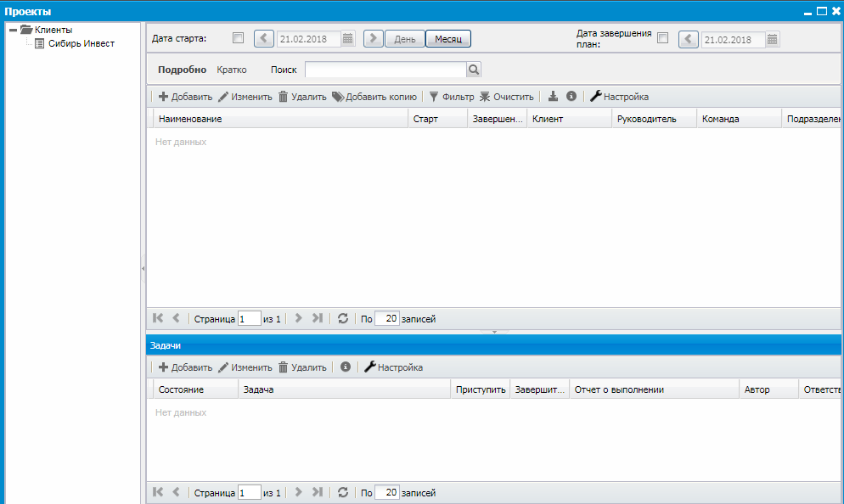Go to previous start date
The width and height of the screenshot is (844, 504).
(x=264, y=39)
